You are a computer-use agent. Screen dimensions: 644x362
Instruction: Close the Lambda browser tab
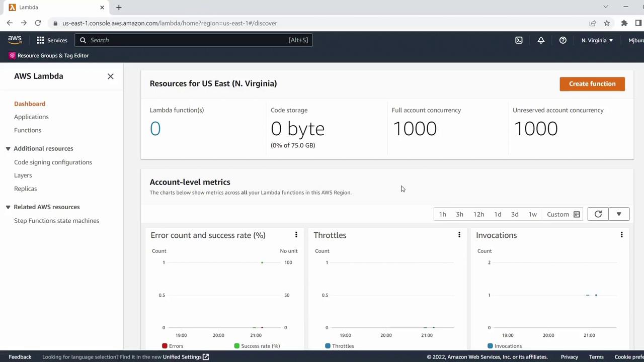tap(102, 8)
